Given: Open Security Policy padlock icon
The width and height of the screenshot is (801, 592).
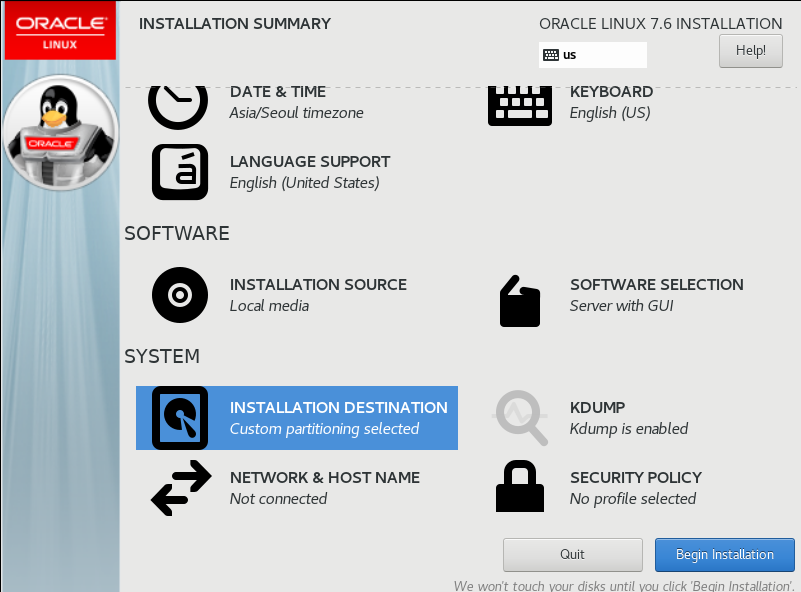Looking at the screenshot, I should 520,486.
